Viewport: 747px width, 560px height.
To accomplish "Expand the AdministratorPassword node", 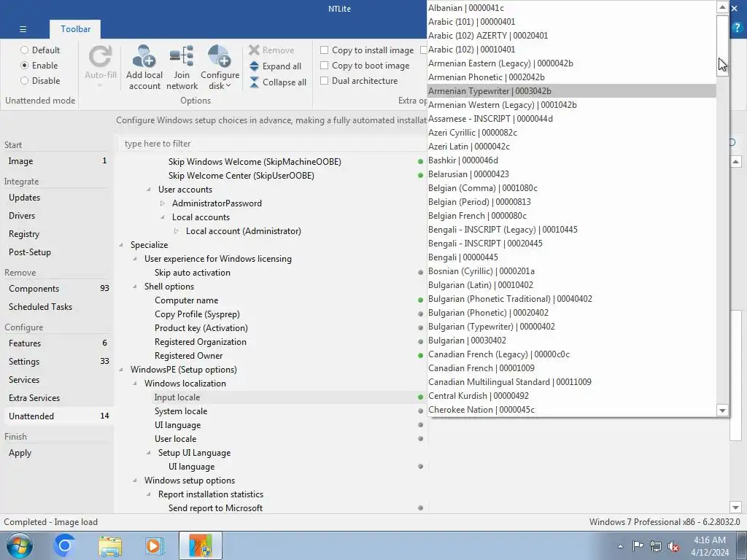I will 163,203.
